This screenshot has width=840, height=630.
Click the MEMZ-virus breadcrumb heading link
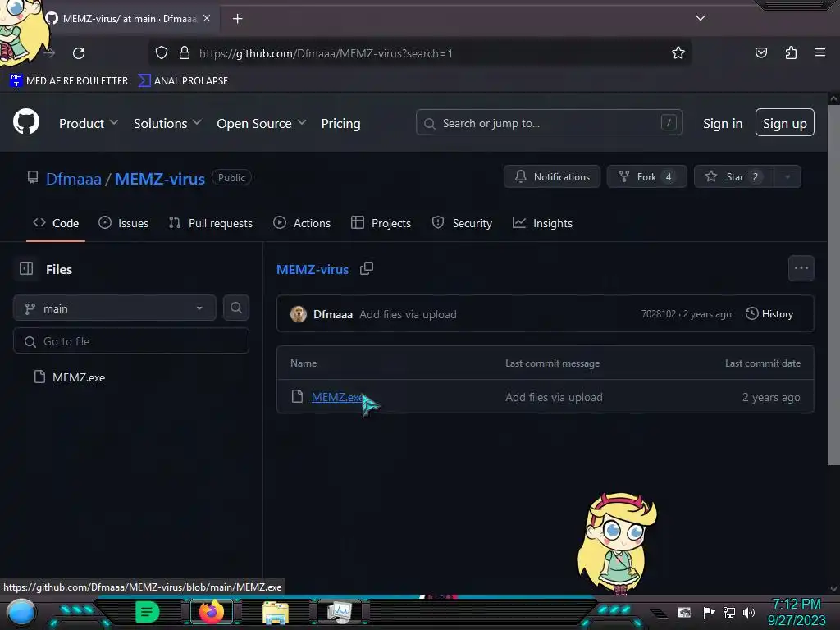pos(313,269)
